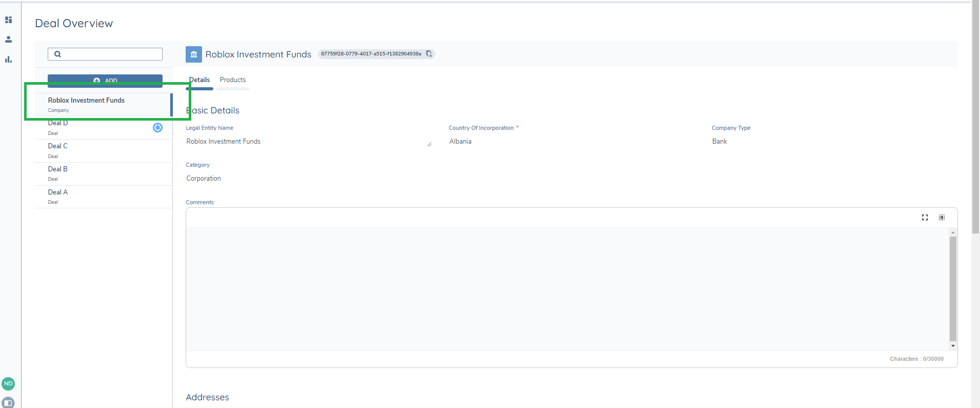
Task: Click the blue bank building icon
Action: pos(193,54)
